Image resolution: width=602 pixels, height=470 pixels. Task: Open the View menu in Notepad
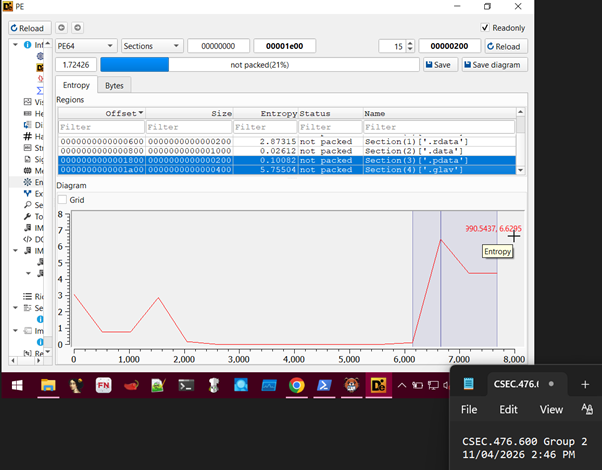pyautogui.click(x=551, y=409)
